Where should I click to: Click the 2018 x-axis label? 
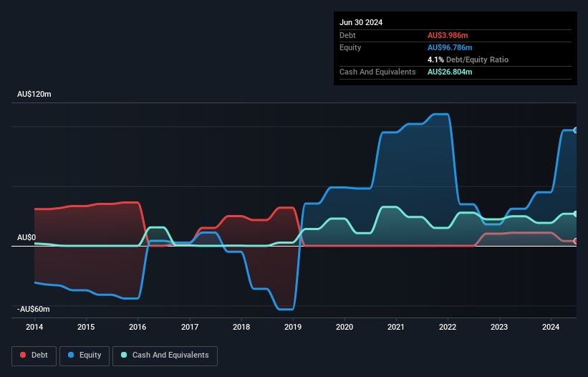241,327
